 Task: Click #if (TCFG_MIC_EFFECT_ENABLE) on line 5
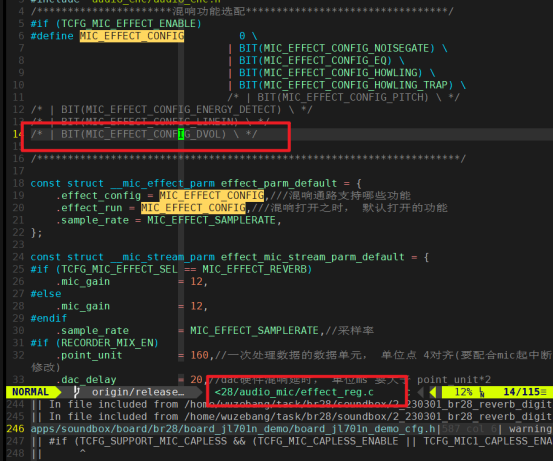(x=116, y=24)
